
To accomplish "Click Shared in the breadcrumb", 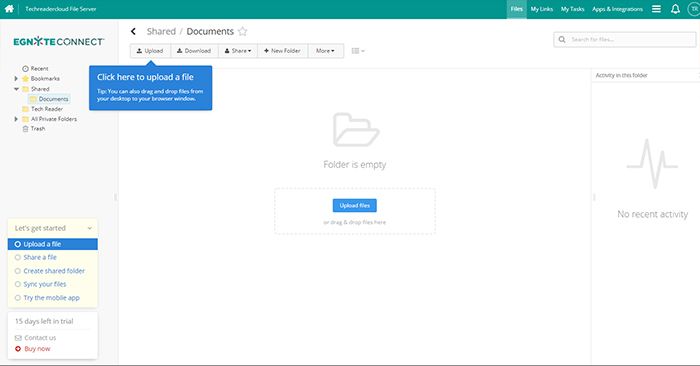I will [161, 31].
